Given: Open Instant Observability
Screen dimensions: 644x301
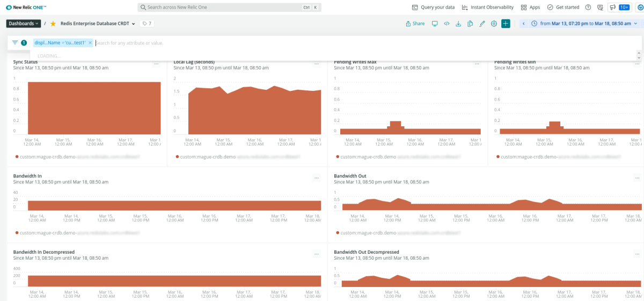Looking at the screenshot, I should tap(487, 8).
